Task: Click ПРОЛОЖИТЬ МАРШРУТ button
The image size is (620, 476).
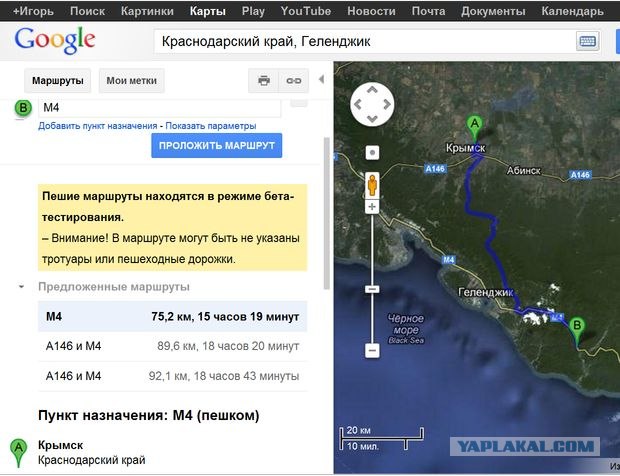Action: coord(217,145)
